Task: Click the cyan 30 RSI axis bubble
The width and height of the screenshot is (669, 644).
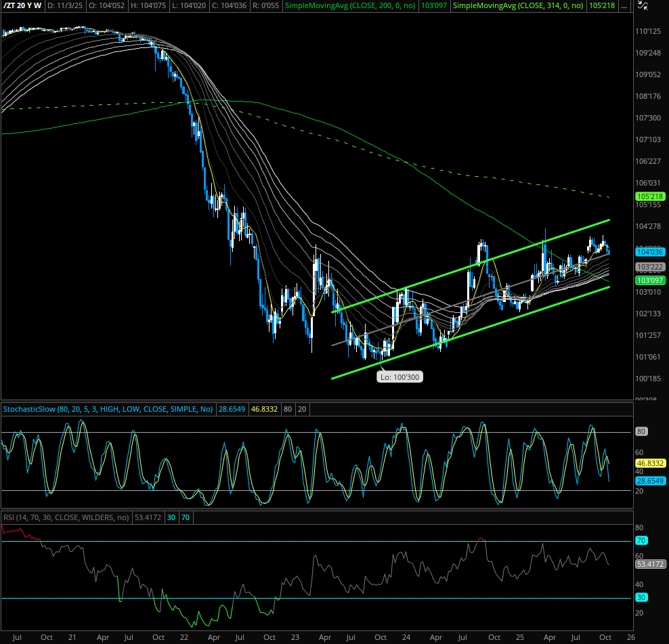Action: tap(641, 597)
